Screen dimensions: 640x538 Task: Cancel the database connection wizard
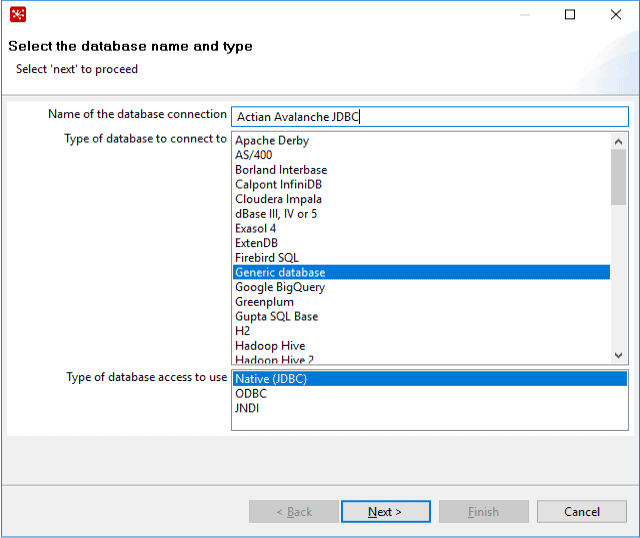point(582,511)
